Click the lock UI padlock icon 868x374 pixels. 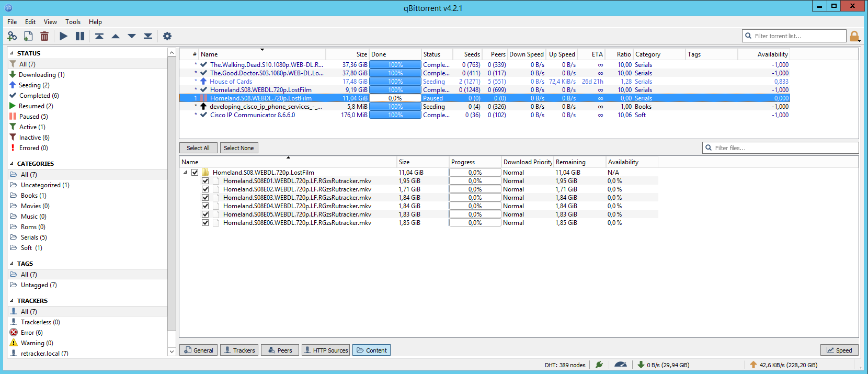tap(854, 36)
